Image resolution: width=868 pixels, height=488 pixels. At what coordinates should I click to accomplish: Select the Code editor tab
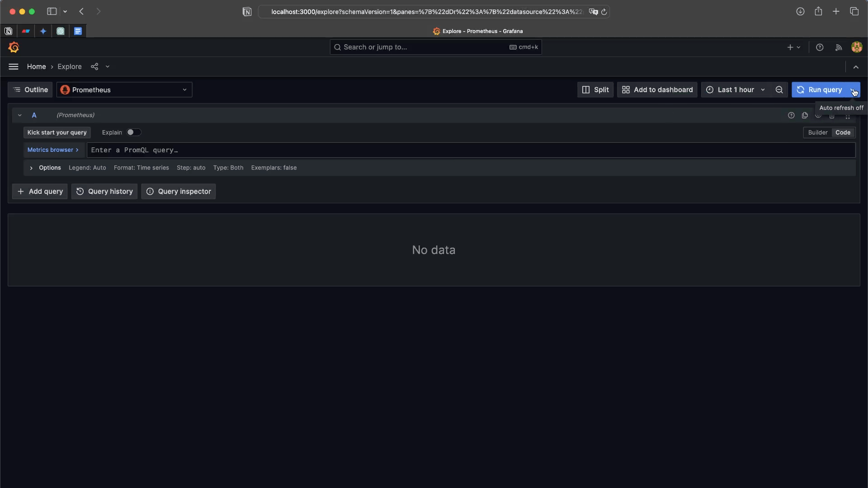(x=843, y=132)
